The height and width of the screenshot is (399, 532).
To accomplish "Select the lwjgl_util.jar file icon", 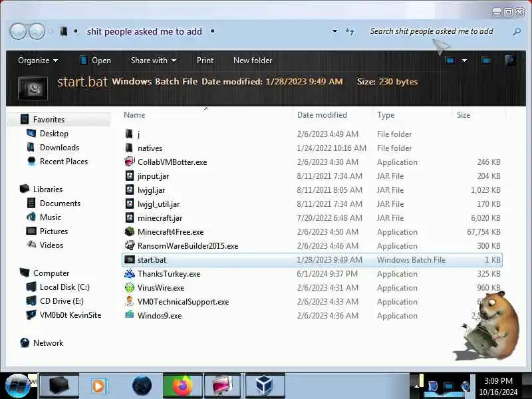I will pos(129,203).
